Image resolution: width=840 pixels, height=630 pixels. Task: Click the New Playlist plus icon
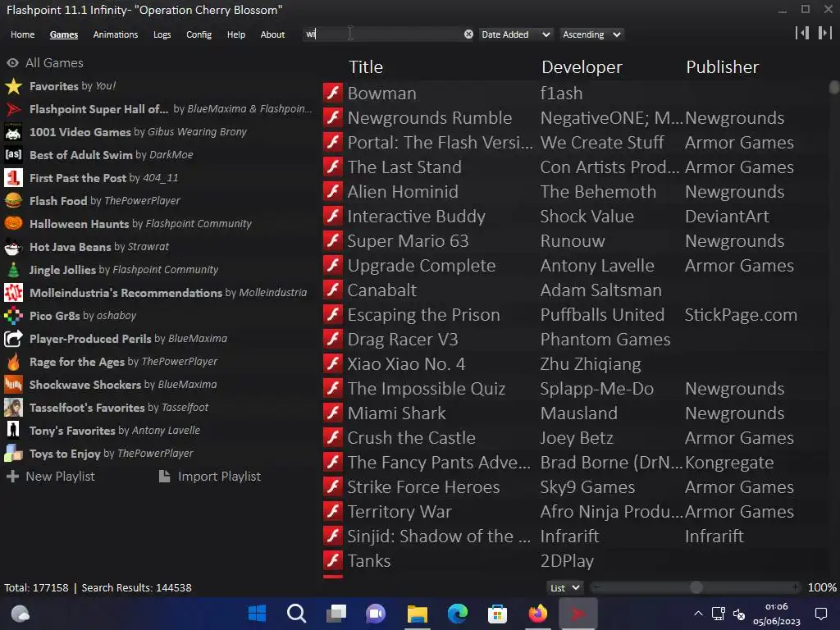coord(13,477)
